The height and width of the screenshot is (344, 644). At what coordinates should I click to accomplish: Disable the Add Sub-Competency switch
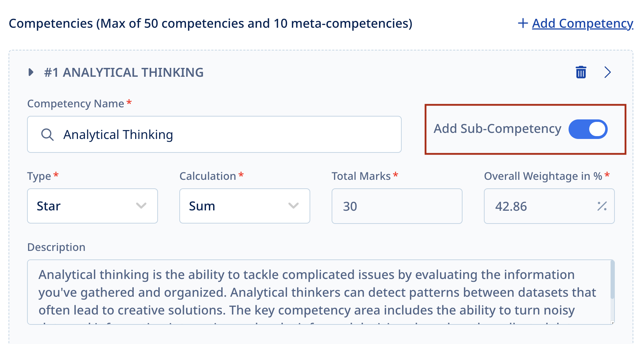coord(588,129)
